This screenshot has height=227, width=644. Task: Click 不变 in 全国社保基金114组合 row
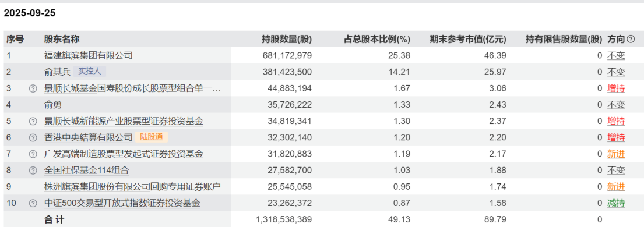click(616, 171)
